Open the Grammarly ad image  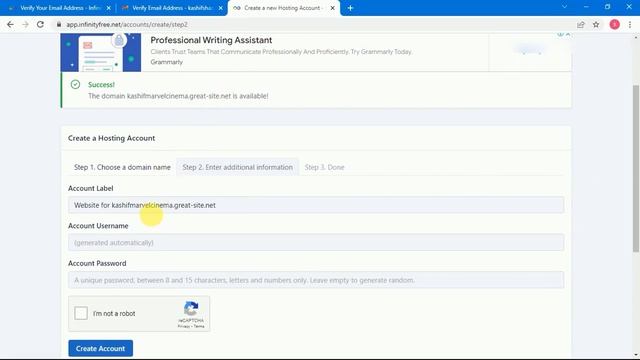click(101, 53)
